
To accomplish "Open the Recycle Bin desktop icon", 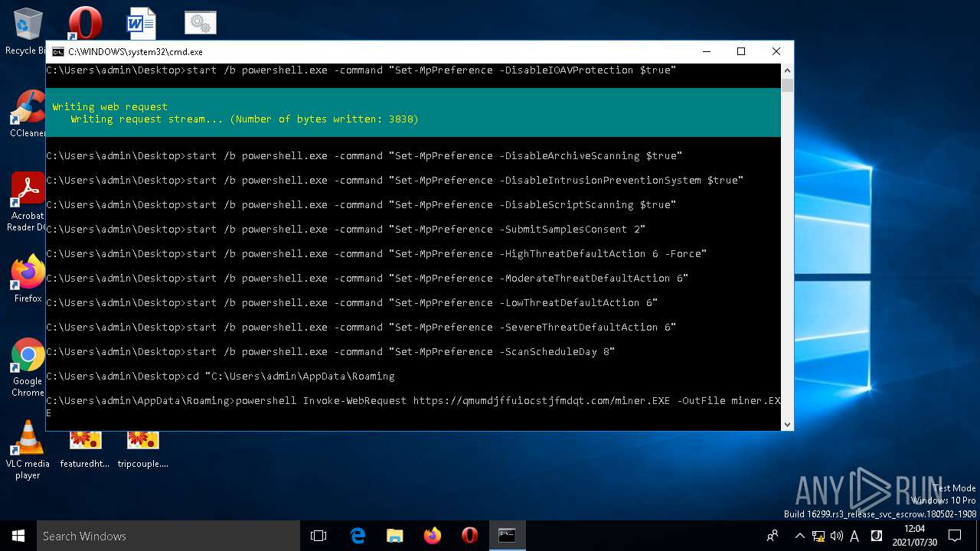I will tap(28, 31).
